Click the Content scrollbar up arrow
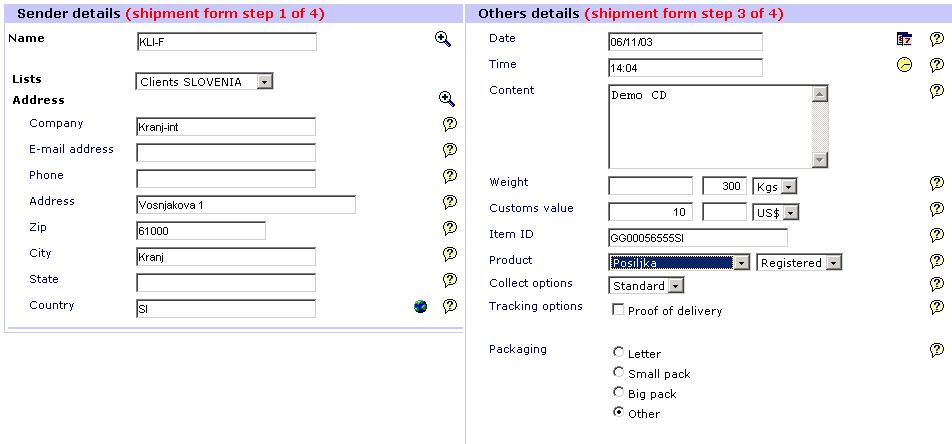 click(x=820, y=94)
